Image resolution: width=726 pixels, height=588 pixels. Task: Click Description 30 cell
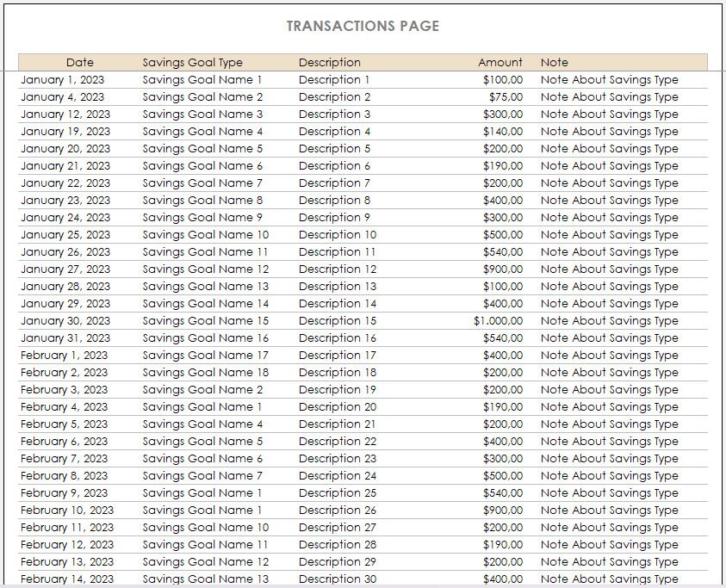336,579
